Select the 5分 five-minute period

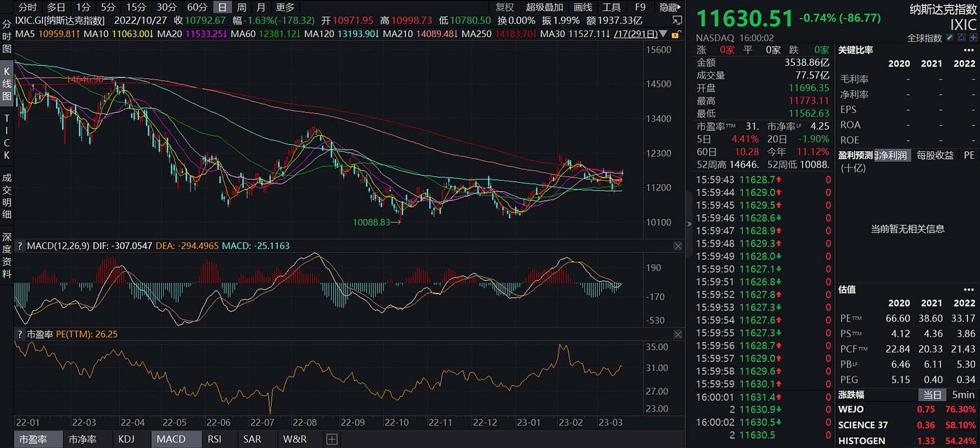coord(108,7)
